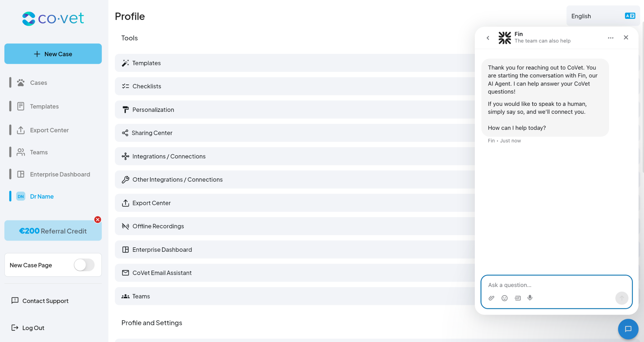Open the Personalization tool row
The height and width of the screenshot is (342, 644).
pyautogui.click(x=295, y=109)
